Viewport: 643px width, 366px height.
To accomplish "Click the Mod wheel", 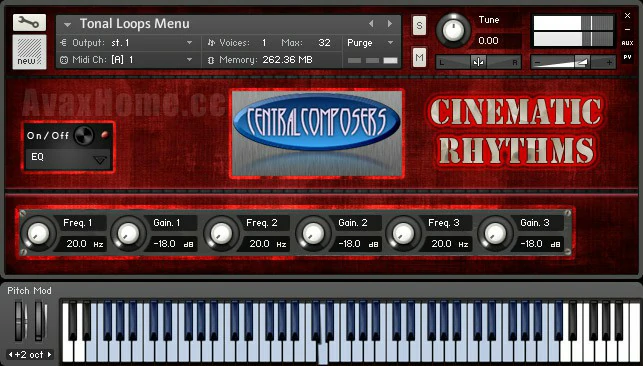I will coord(39,321).
